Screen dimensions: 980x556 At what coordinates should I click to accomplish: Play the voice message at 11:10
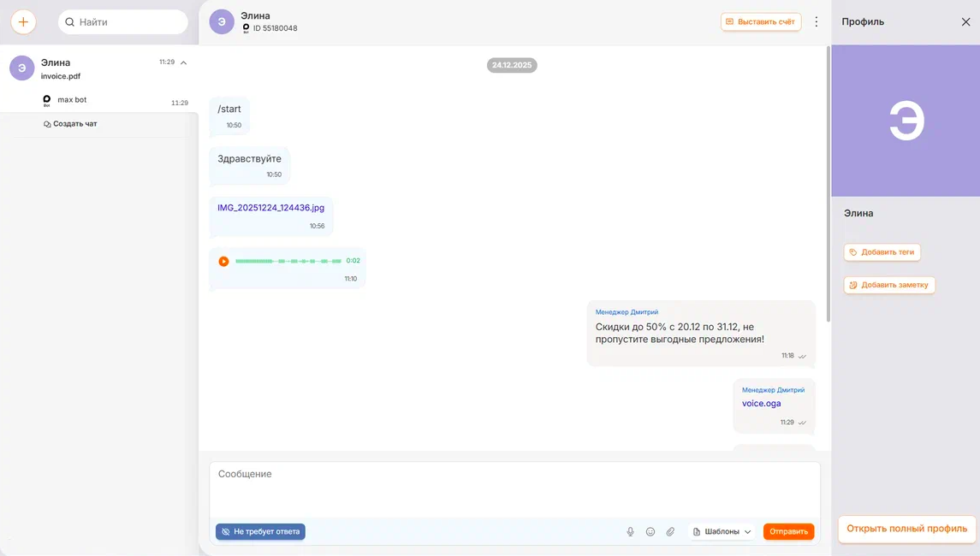(x=223, y=261)
